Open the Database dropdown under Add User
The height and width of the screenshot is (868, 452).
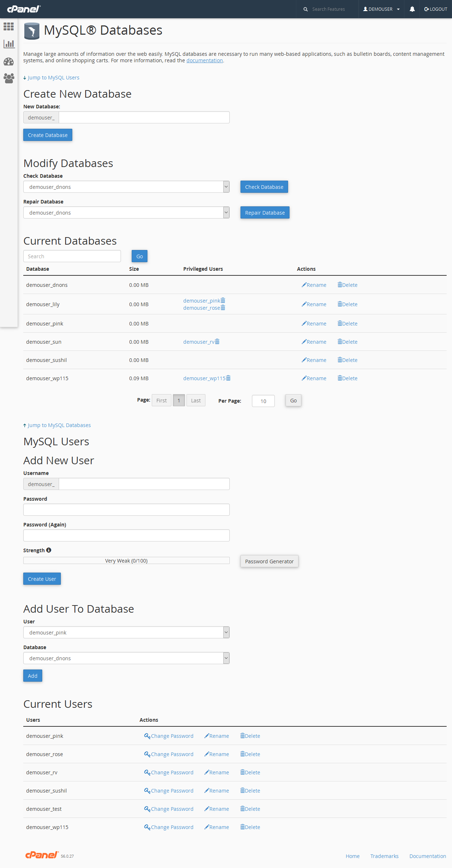(x=126, y=658)
